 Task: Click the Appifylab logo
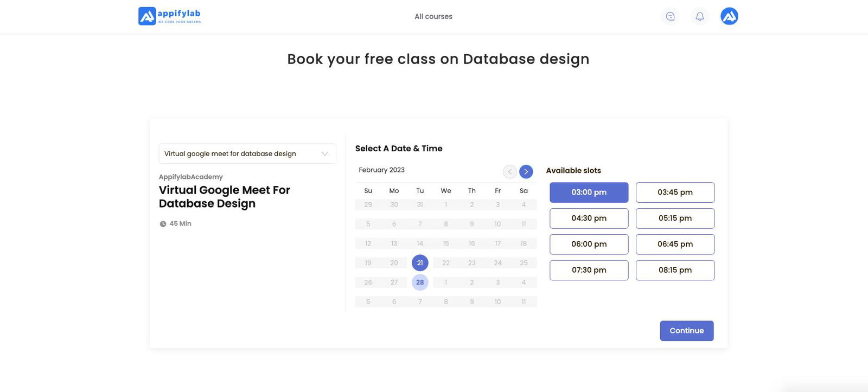click(x=169, y=16)
